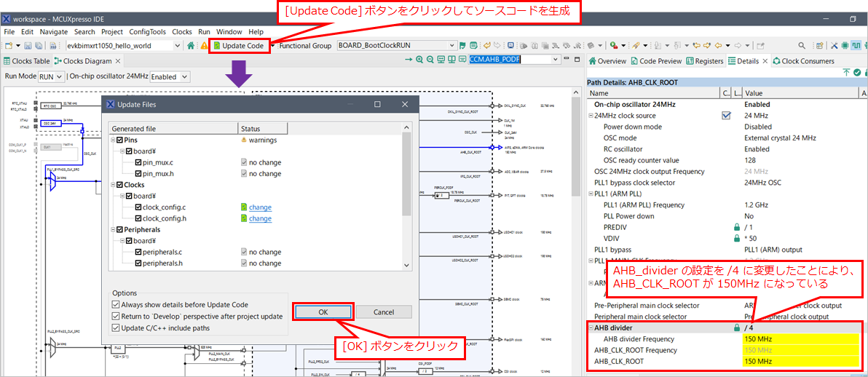
Task: Click the Save All toolbar icon
Action: click(x=38, y=45)
